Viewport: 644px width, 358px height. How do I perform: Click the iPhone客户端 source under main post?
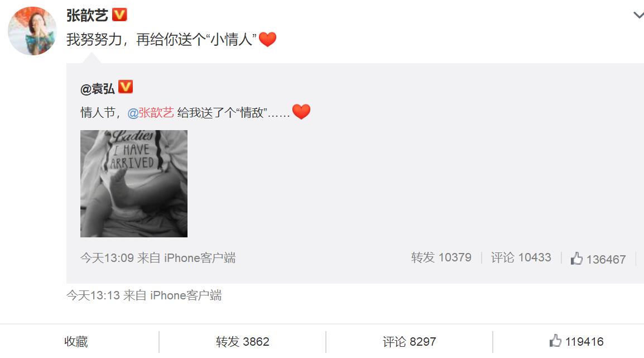186,295
